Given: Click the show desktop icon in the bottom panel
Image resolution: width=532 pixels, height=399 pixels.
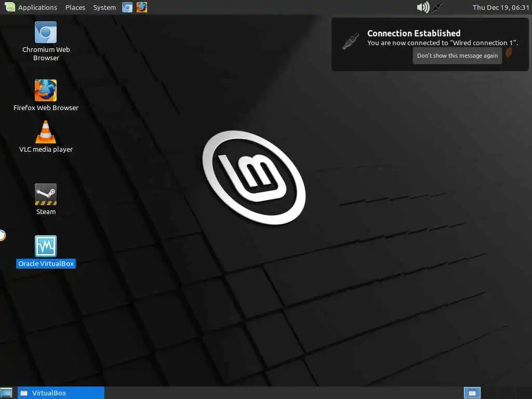Looking at the screenshot, I should pyautogui.click(x=6, y=393).
